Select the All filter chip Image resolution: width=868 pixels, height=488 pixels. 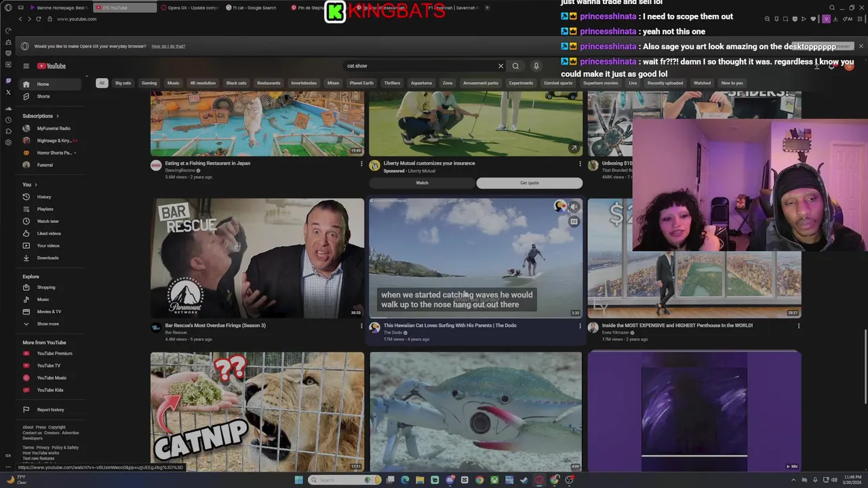pyautogui.click(x=102, y=83)
